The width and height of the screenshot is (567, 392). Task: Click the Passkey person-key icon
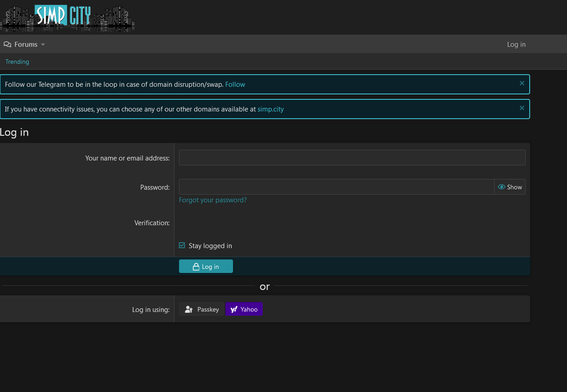[x=189, y=309]
